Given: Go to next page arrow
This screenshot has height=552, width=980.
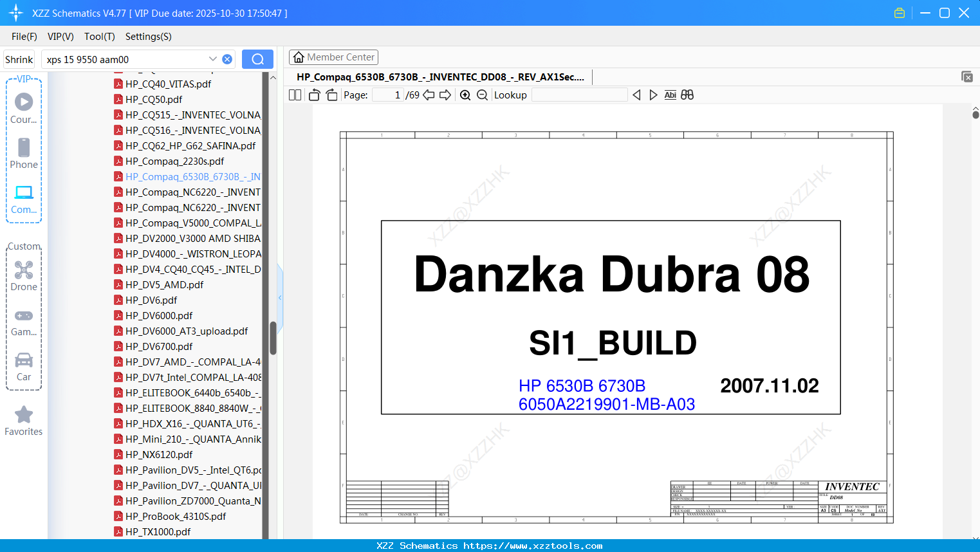Looking at the screenshot, I should (x=445, y=95).
